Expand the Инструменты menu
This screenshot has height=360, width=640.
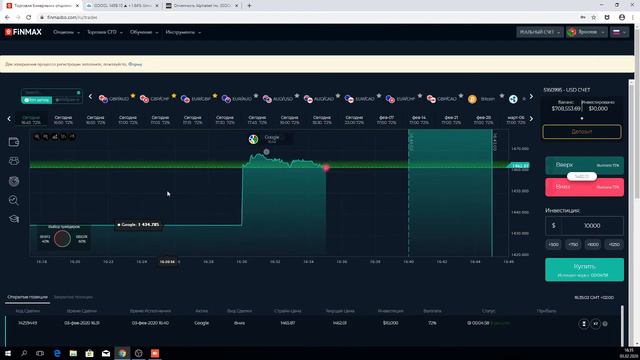[183, 32]
